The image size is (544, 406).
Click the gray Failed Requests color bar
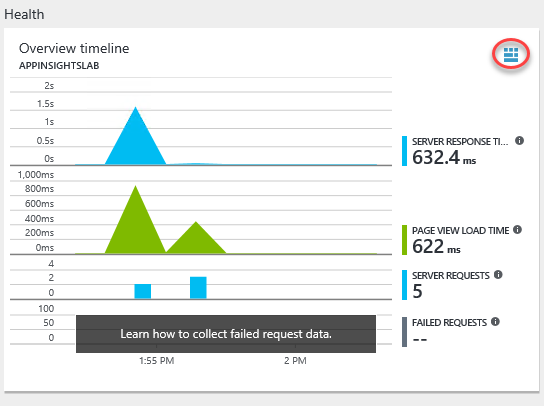coord(404,332)
